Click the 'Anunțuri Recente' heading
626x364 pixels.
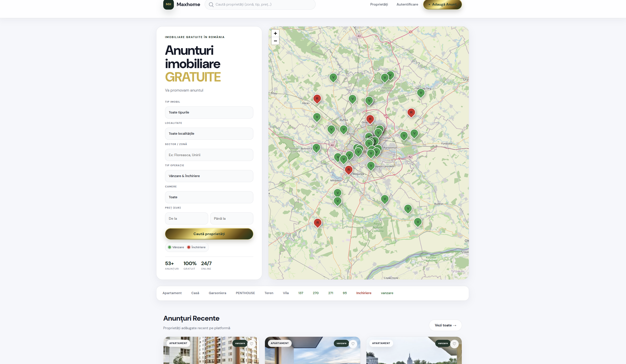[191, 318]
